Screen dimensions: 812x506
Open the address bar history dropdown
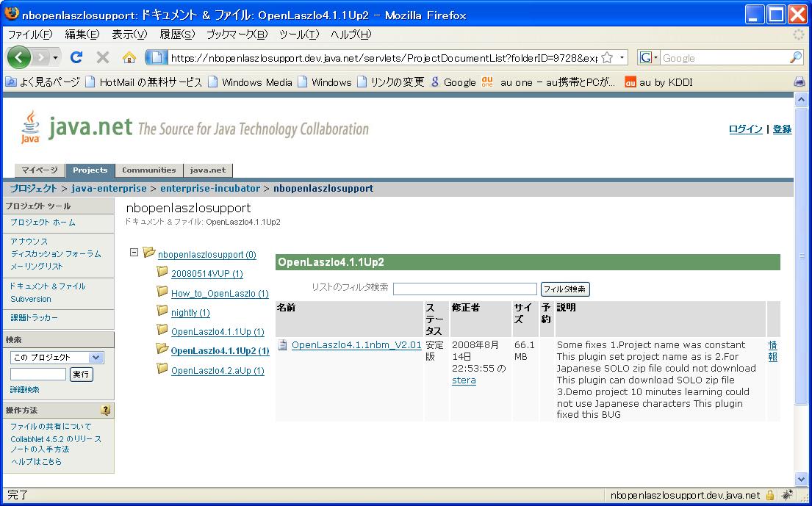pos(622,57)
